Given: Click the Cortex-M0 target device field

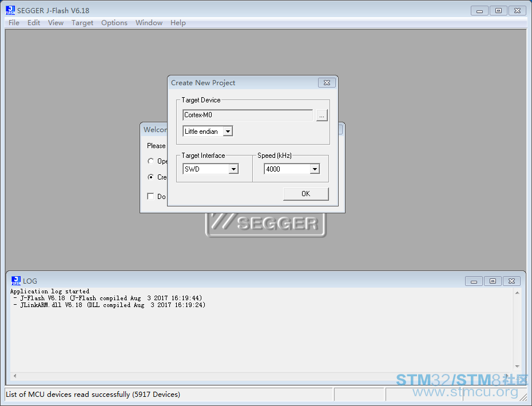Looking at the screenshot, I should (247, 115).
